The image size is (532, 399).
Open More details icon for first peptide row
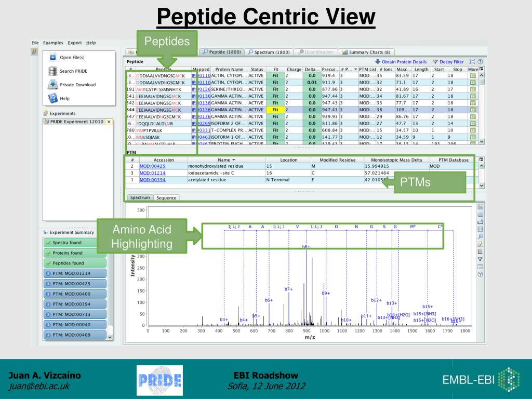[x=473, y=76]
